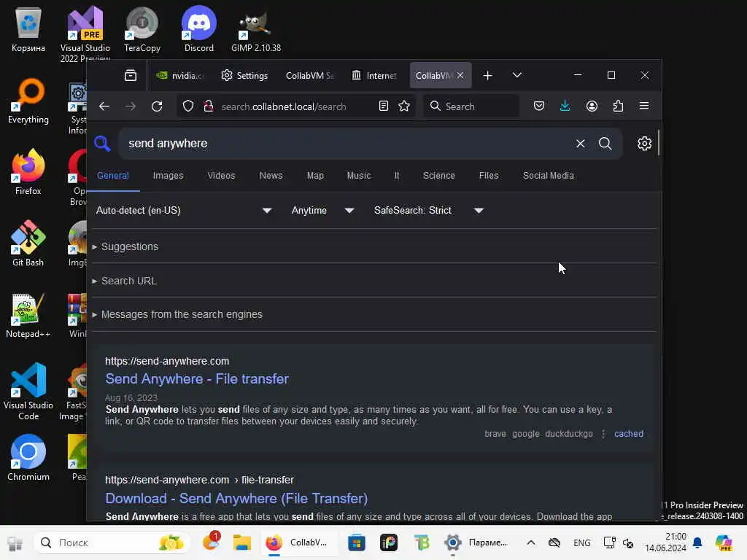This screenshot has height=560, width=747.
Task: Close the active CollabVM tab
Action: [x=460, y=75]
